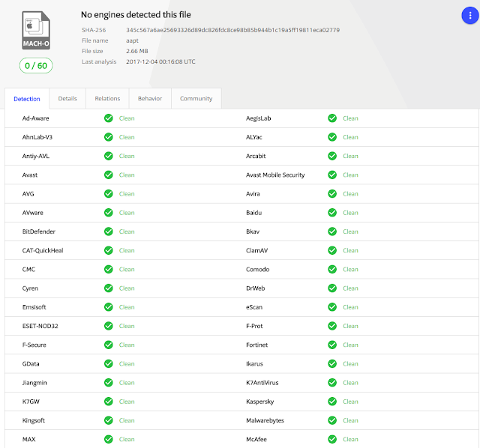Click the green check icon for eScan
Viewport: 480px width, 448px height.
point(332,307)
